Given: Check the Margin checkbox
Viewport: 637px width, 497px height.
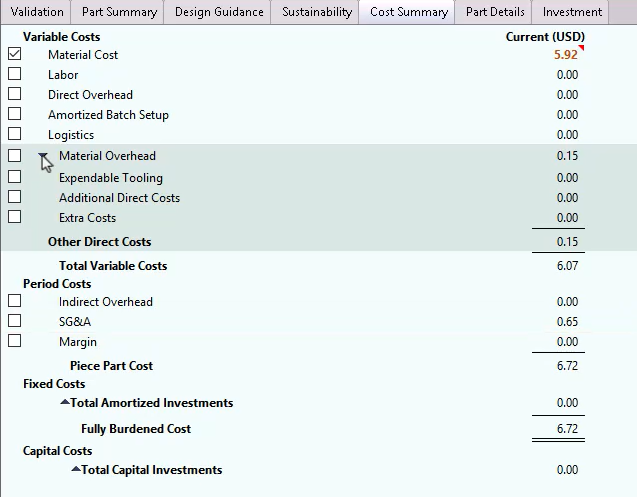Looking at the screenshot, I should [x=14, y=341].
